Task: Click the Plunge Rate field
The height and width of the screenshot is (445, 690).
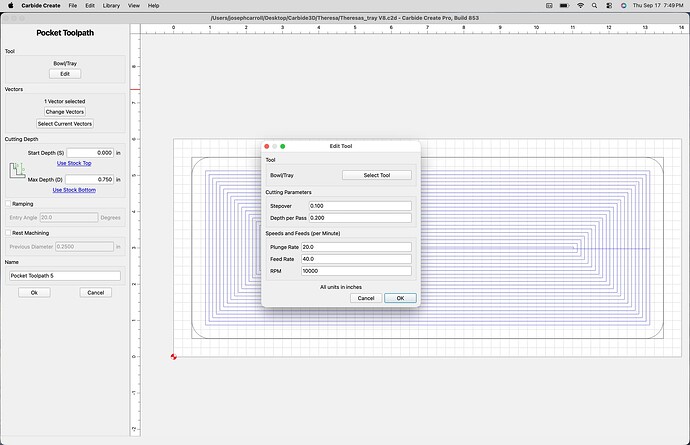Action: (x=356, y=247)
